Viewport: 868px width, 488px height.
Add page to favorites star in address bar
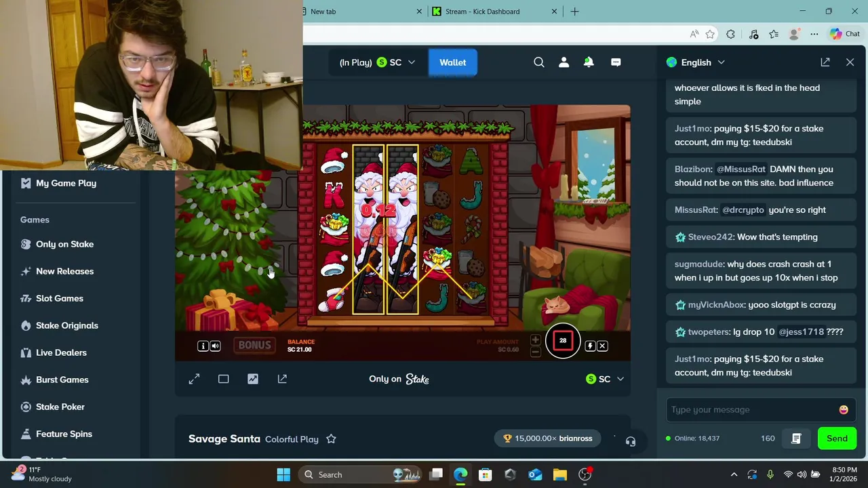[710, 34]
